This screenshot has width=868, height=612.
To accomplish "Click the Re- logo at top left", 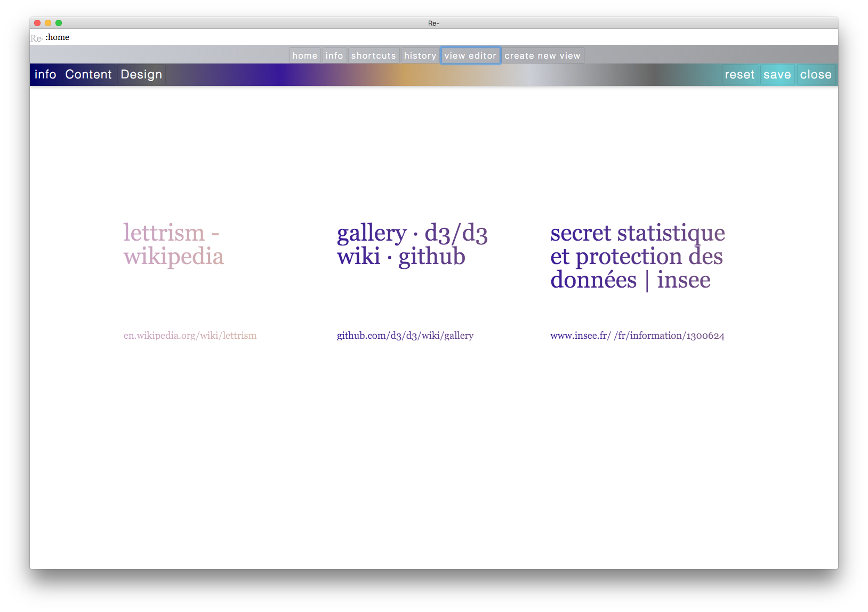I will (x=36, y=38).
